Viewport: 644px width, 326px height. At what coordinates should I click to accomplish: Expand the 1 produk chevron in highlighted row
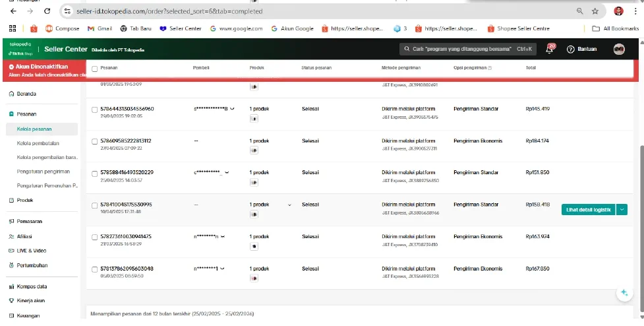(289, 205)
